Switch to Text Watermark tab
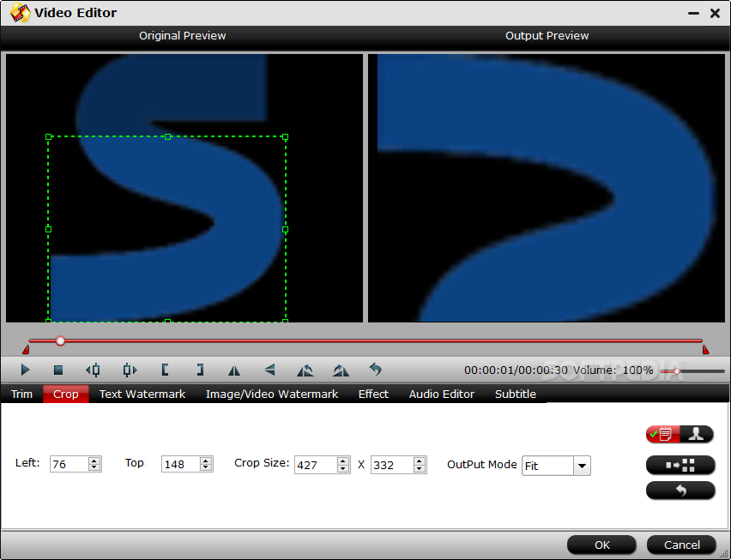Viewport: 731px width, 560px height. pyautogui.click(x=142, y=394)
